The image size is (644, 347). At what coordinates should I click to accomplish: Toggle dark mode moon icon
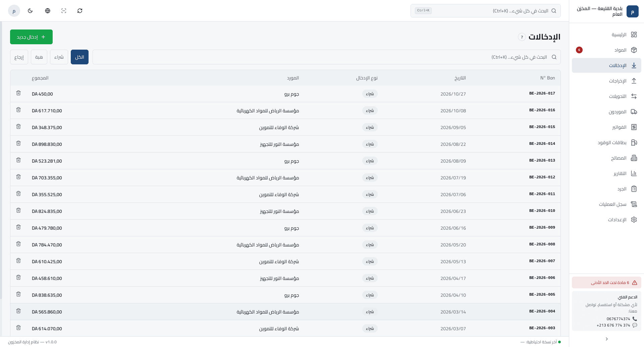30,11
